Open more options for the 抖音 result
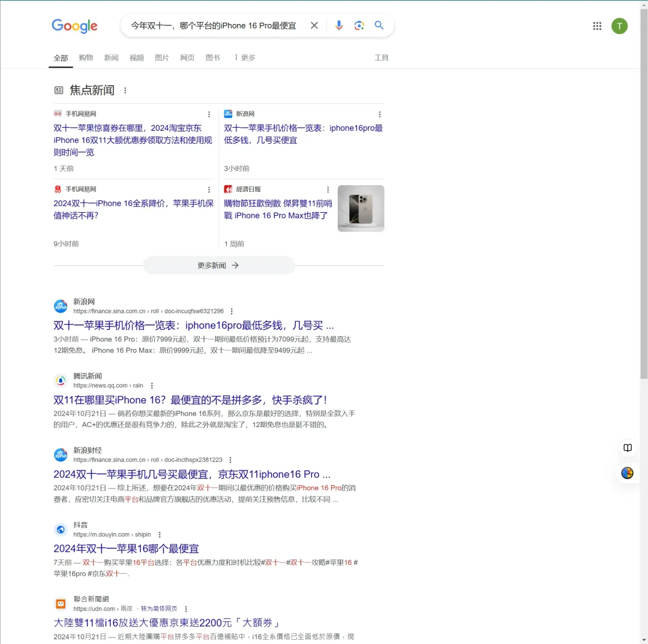This screenshot has height=644, width=648. tap(160, 534)
